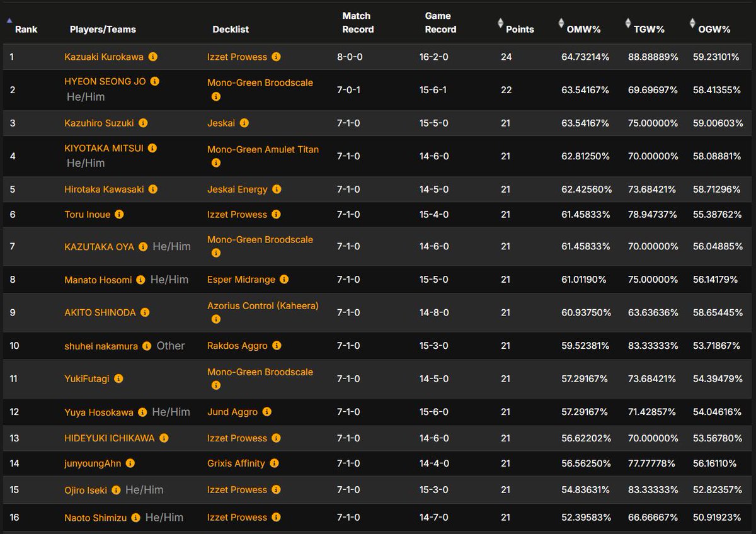Open the info icon next to Rakdos Aggro
The width and height of the screenshot is (756, 534).
coord(277,345)
